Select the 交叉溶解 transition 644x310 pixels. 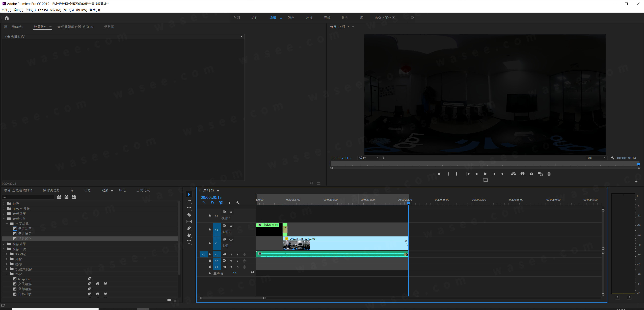pyautogui.click(x=25, y=284)
